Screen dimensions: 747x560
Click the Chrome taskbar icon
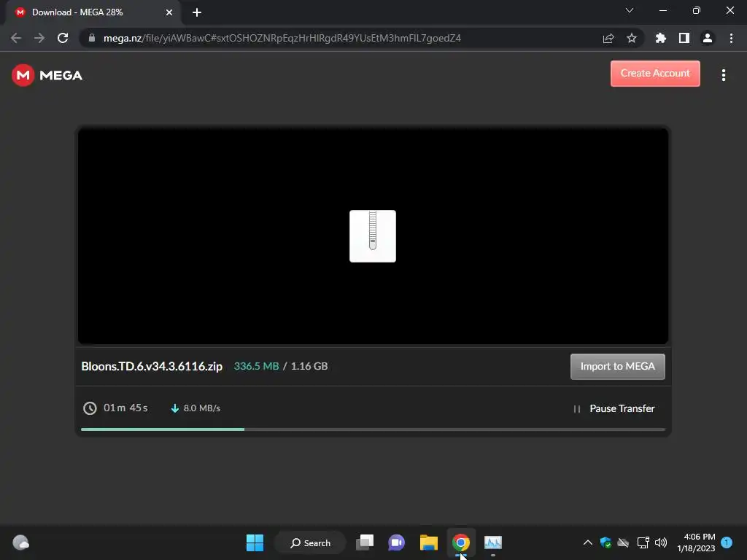[x=461, y=542]
